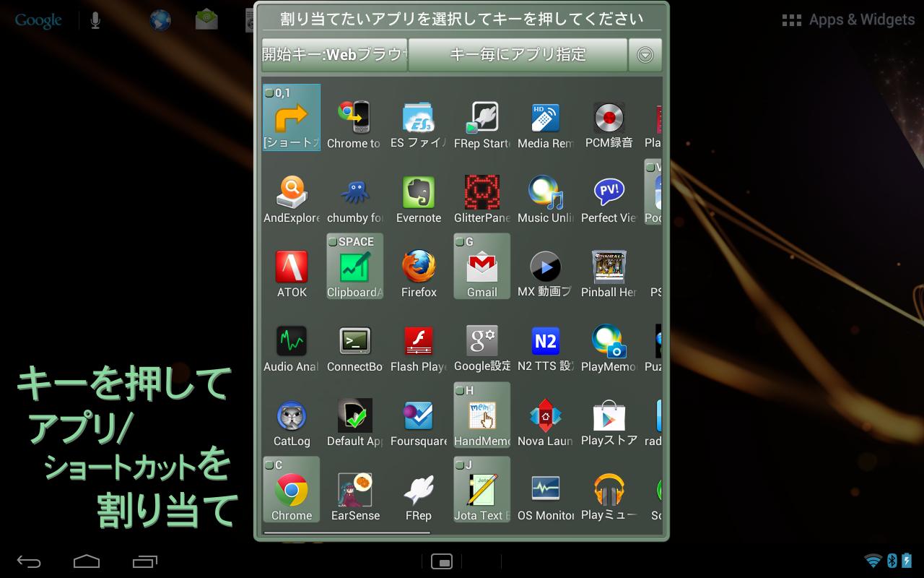This screenshot has height=578, width=924.
Task: Tap the Google search widget
Action: [38, 20]
